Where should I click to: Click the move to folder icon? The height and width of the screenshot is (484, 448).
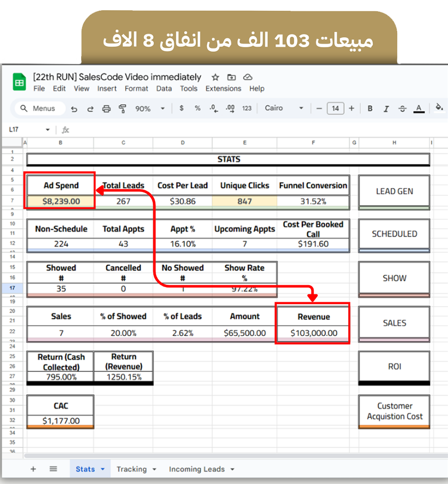pyautogui.click(x=231, y=77)
